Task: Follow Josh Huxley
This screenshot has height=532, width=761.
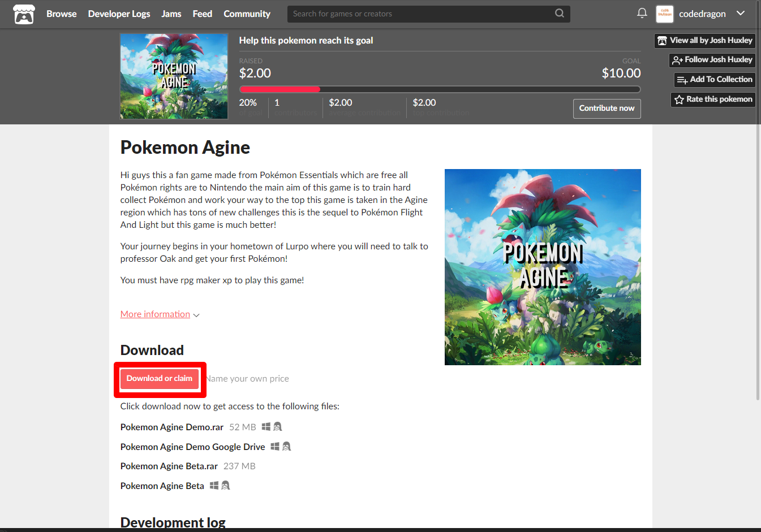Action: tap(712, 60)
